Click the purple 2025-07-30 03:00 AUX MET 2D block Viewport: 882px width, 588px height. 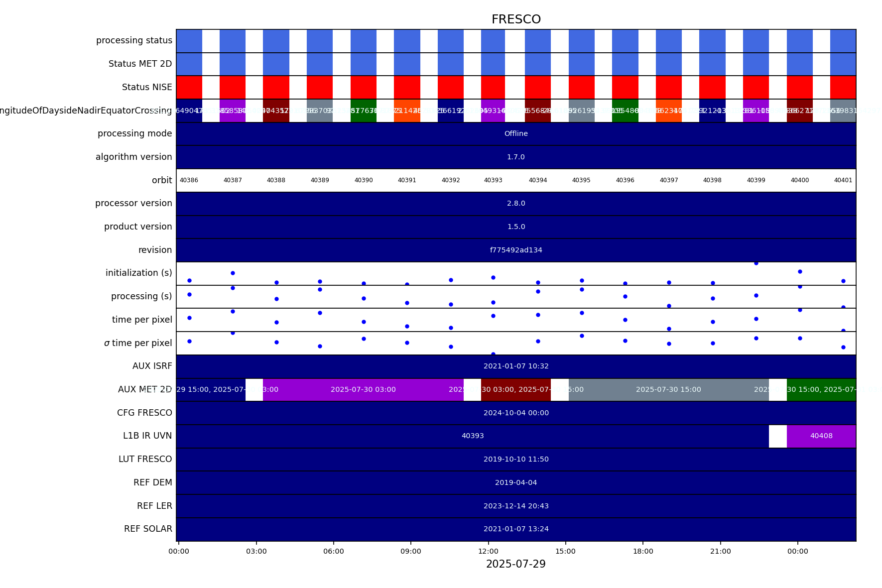[x=363, y=389]
